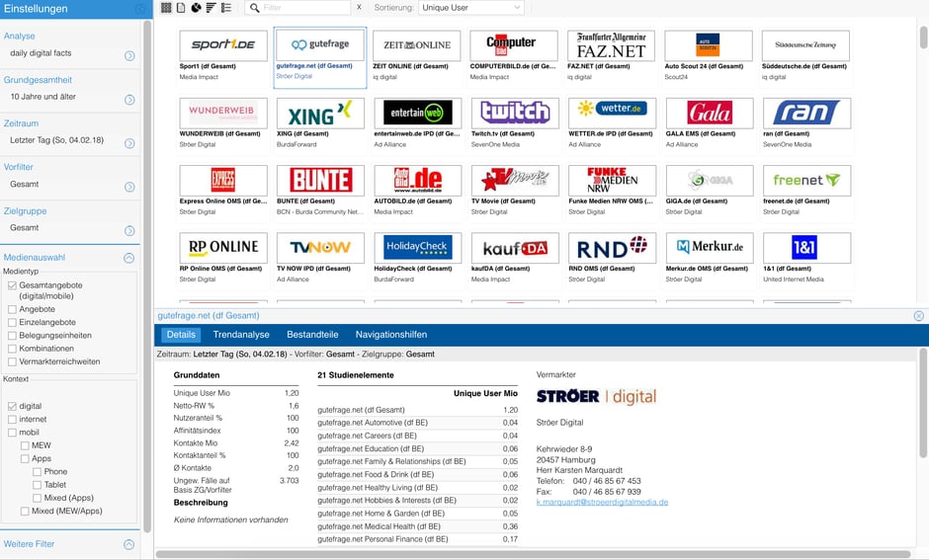Check the Tablet checkbox
929x560 pixels.
click(37, 484)
